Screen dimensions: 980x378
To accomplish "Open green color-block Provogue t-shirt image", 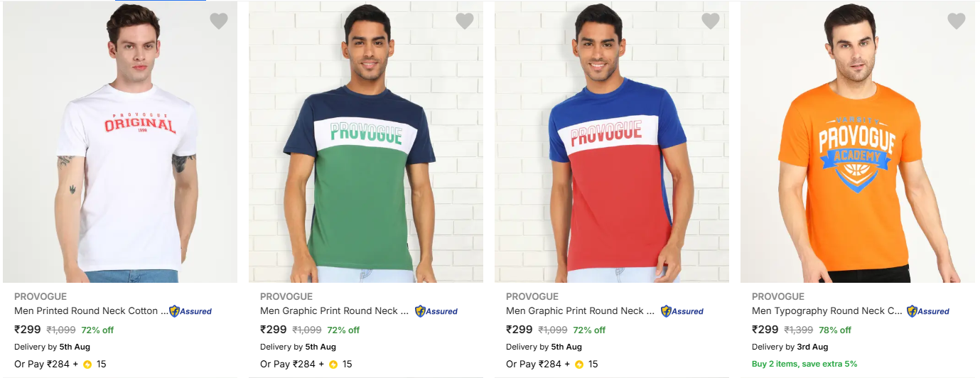I will 366,142.
